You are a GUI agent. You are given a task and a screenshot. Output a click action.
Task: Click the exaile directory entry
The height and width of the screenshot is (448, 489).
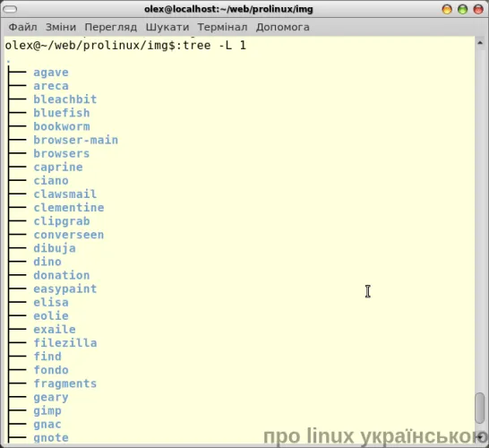tap(55, 330)
